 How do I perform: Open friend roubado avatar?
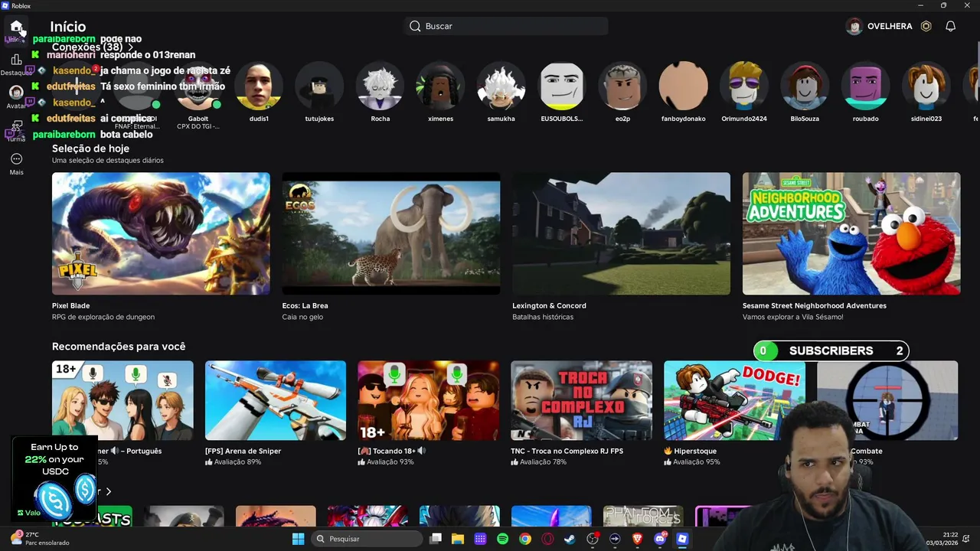coord(865,86)
